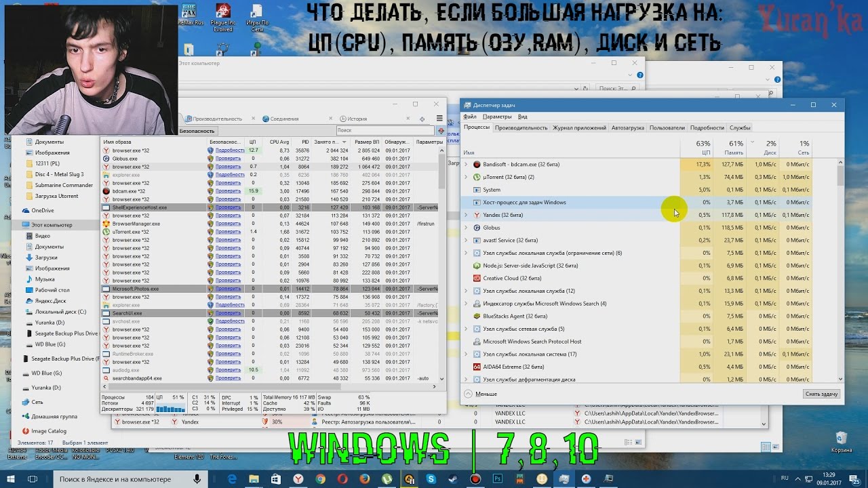Click the avast! Service process icon
868x488 pixels.
coord(477,241)
